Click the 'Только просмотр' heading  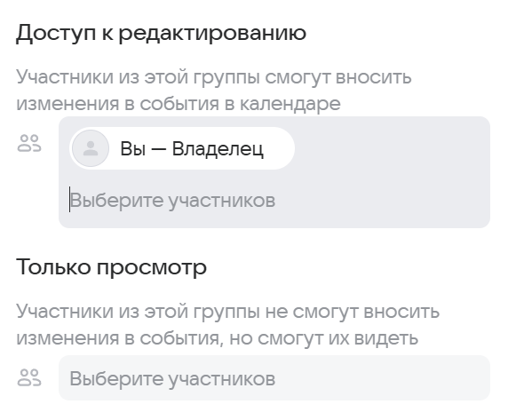(111, 268)
